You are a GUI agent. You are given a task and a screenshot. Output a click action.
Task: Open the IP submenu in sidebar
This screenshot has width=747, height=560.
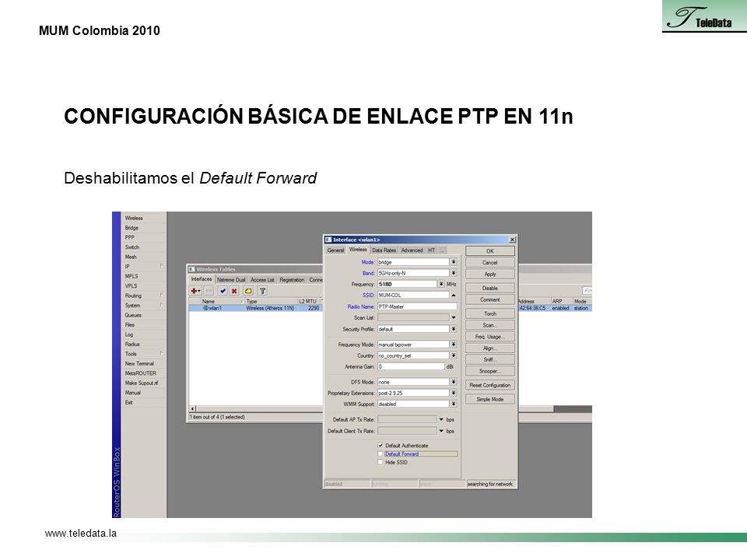(x=144, y=267)
